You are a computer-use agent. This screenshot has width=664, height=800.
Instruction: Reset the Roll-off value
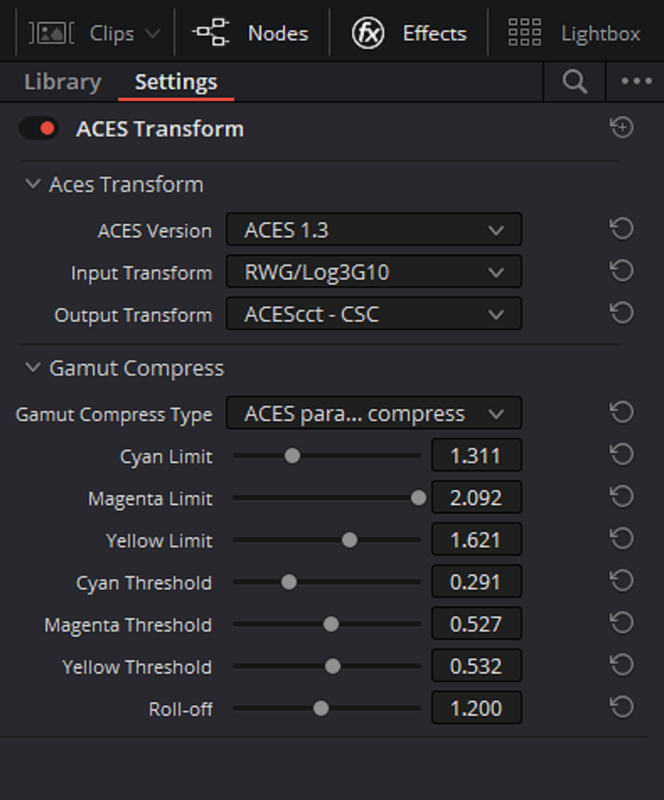click(622, 707)
